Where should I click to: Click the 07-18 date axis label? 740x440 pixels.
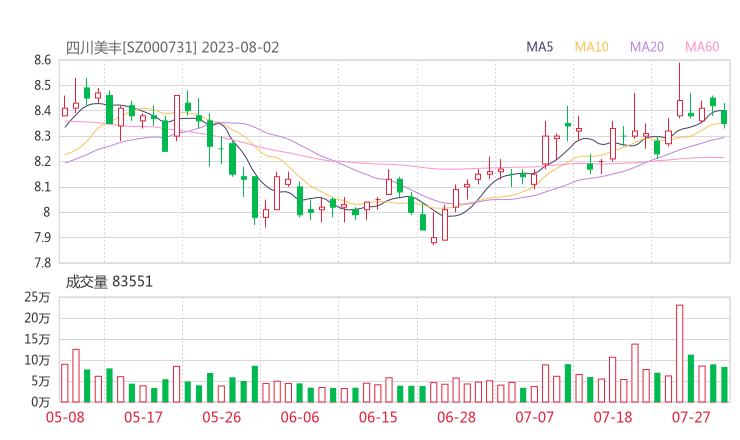tap(613, 417)
